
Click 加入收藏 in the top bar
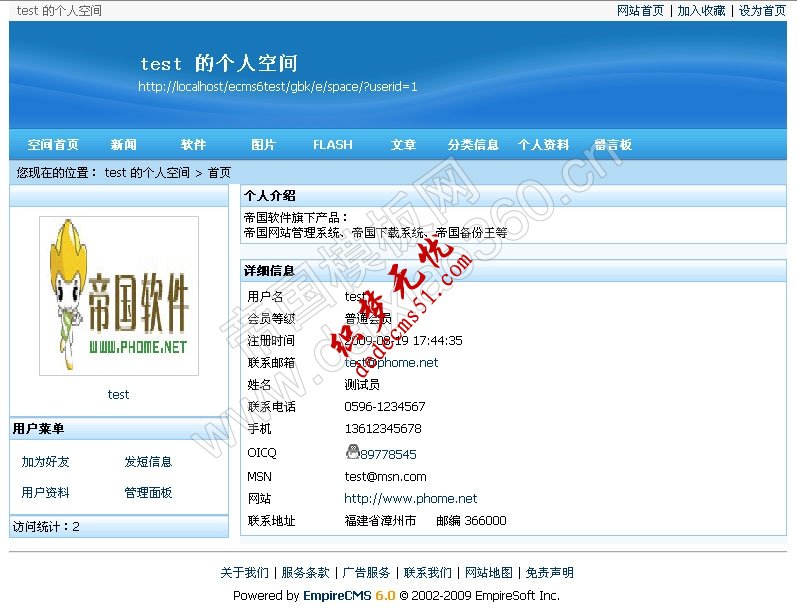pos(701,11)
